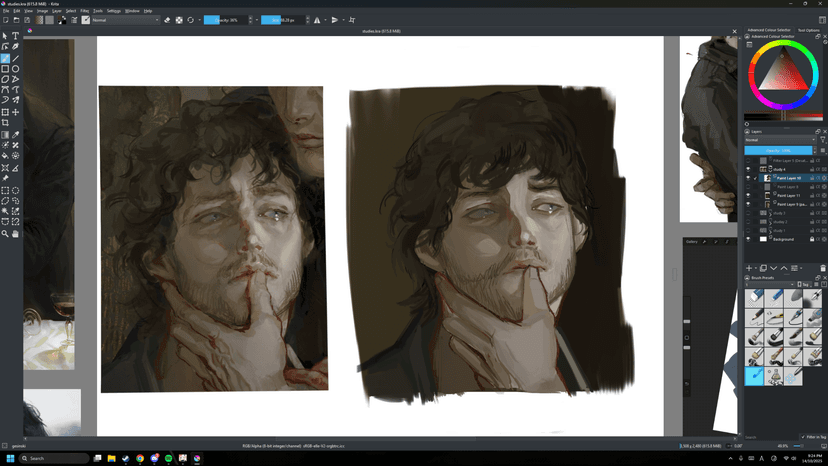
Task: Open the Settings menu
Action: (114, 11)
